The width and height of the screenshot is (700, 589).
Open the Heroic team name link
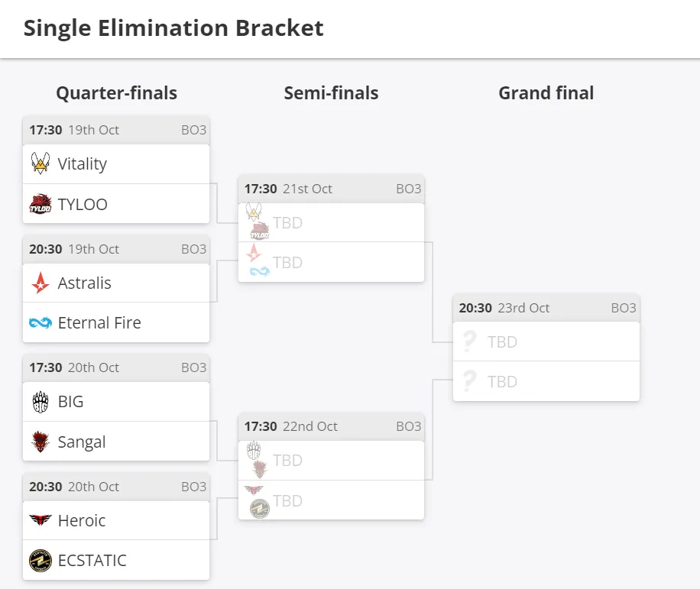click(82, 521)
